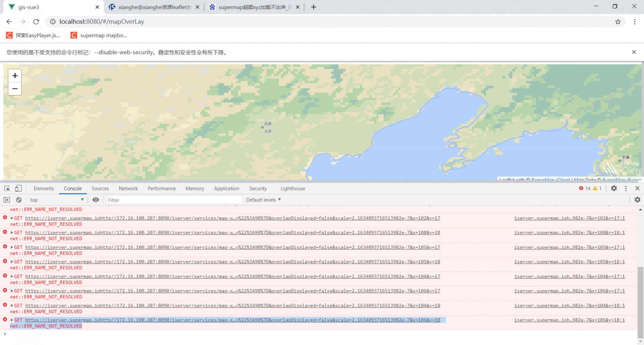Open a new browser tab
The width and height of the screenshot is (644, 345).
[314, 7]
